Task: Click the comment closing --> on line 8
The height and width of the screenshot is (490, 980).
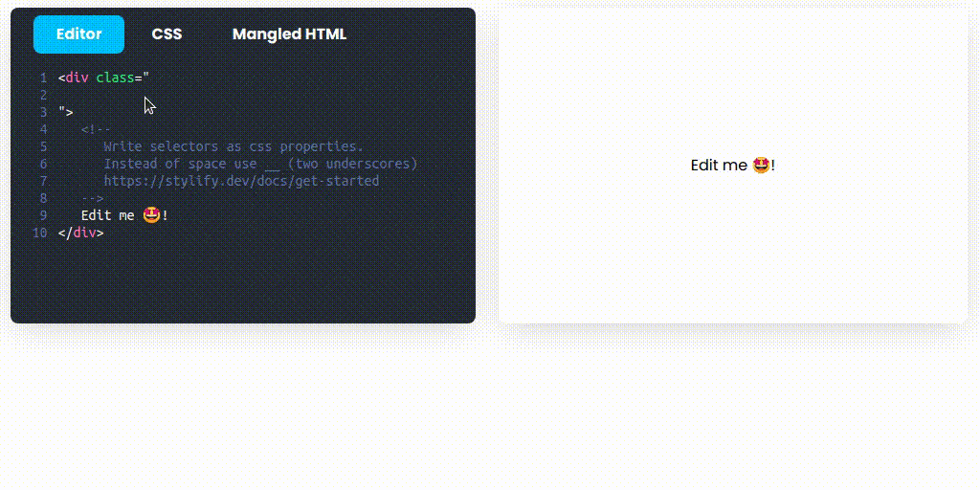Action: pyautogui.click(x=93, y=198)
